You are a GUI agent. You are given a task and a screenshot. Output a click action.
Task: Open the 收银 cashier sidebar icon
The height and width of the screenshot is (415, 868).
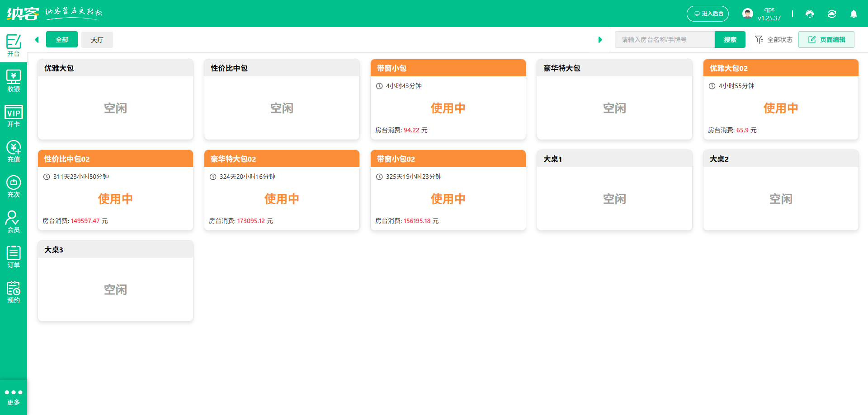click(14, 81)
